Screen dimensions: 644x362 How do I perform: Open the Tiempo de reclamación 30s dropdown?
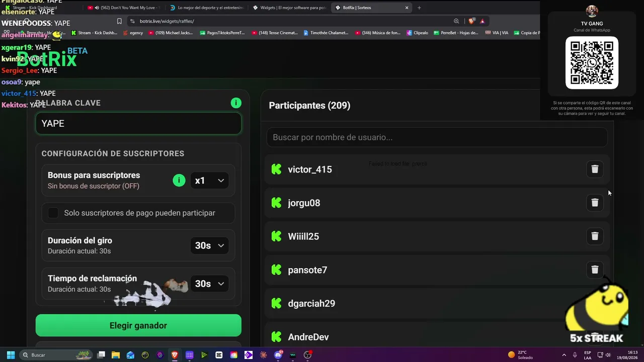209,284
